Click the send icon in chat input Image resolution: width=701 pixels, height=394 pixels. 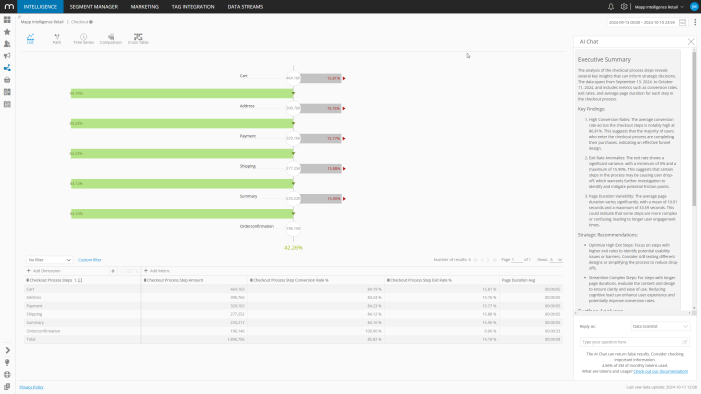pos(684,342)
